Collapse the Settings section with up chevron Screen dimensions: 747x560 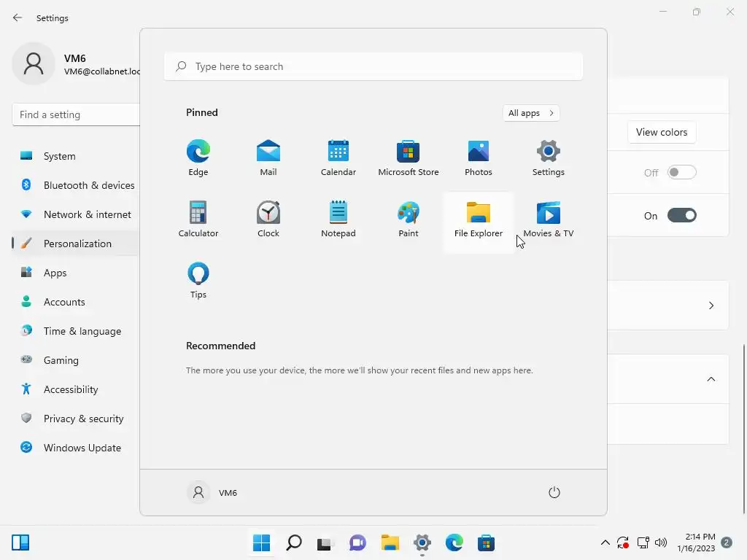[x=668, y=379]
